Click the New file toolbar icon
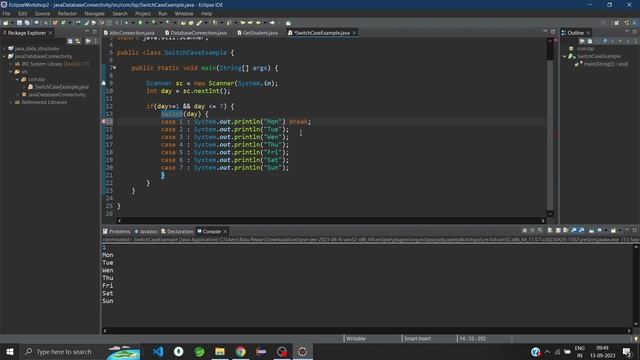 pos(5,22)
